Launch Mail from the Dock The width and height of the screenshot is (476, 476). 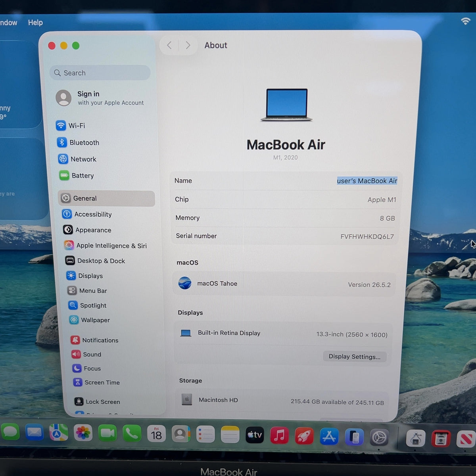pyautogui.click(x=35, y=432)
